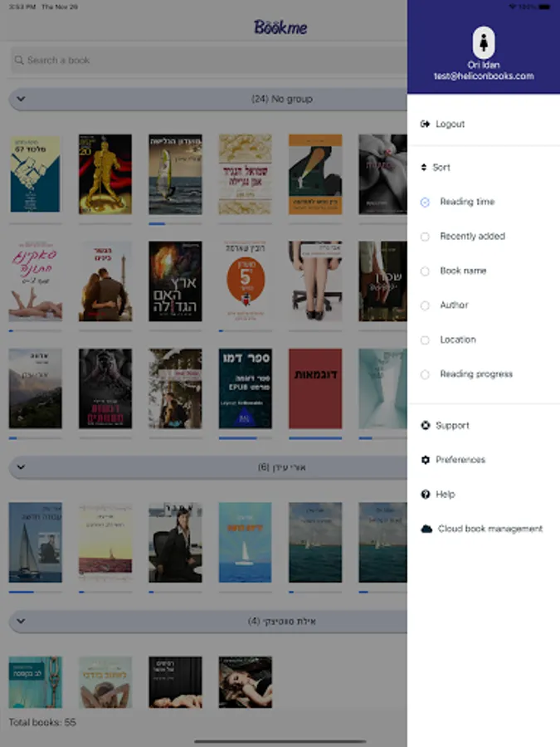Tap the Preferences gear icon
The width and height of the screenshot is (560, 747).
click(426, 460)
